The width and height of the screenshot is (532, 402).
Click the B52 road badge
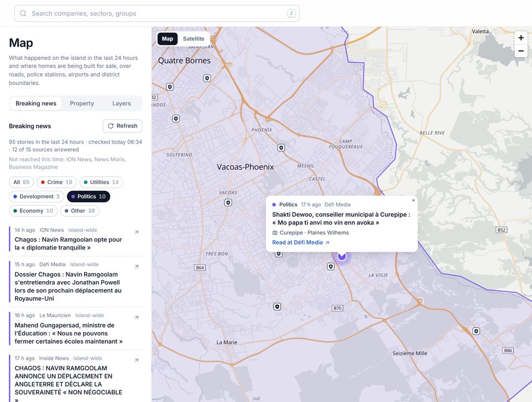point(502,230)
